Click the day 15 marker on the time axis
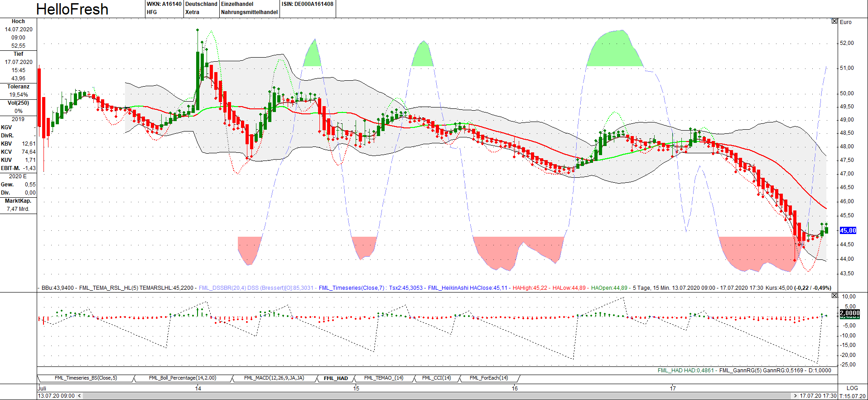 356,388
